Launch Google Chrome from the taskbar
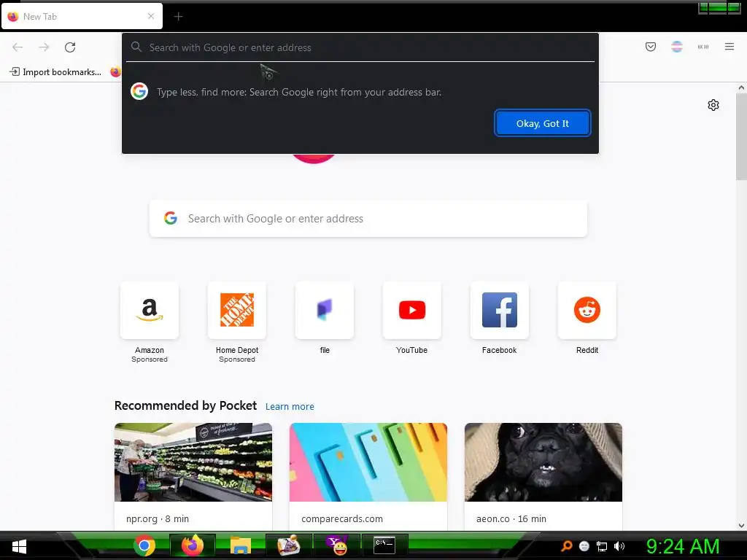747x560 pixels. pos(144,545)
